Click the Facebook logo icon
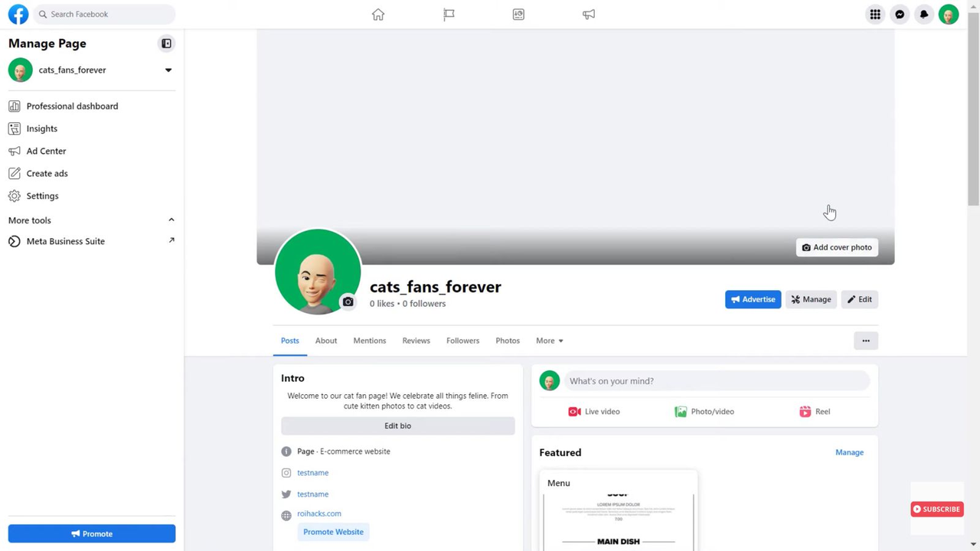The height and width of the screenshot is (551, 980). point(18,14)
